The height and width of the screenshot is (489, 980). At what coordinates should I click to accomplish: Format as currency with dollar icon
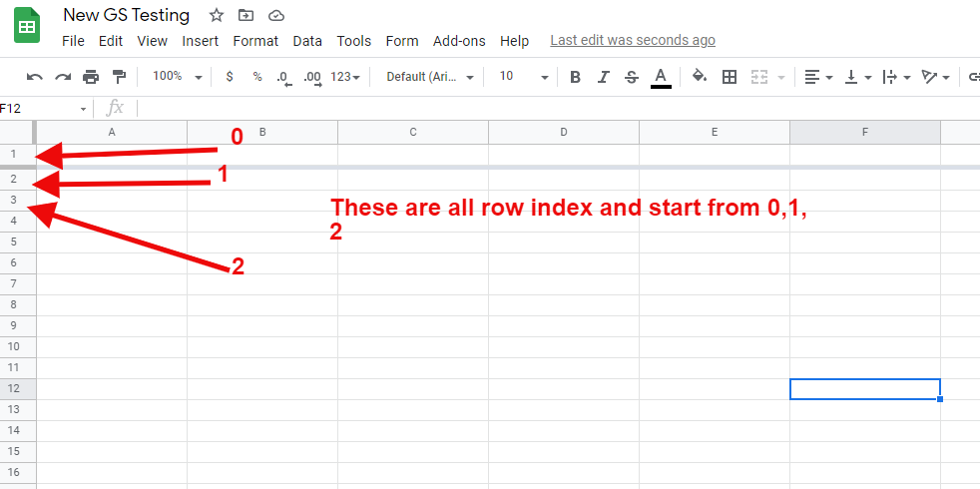[230, 77]
